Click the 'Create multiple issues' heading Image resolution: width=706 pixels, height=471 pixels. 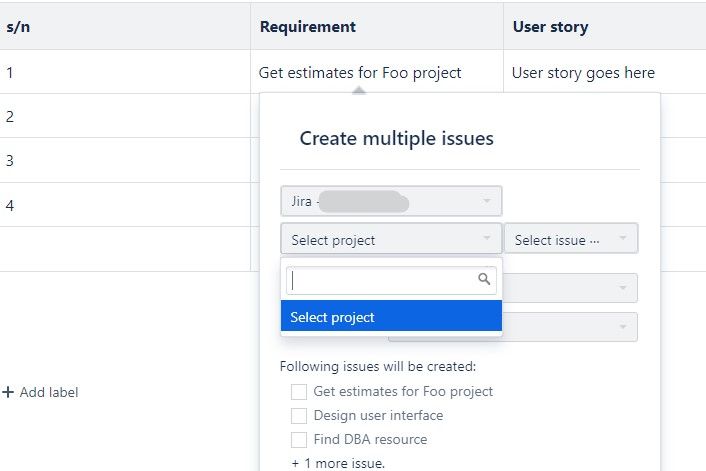click(397, 138)
